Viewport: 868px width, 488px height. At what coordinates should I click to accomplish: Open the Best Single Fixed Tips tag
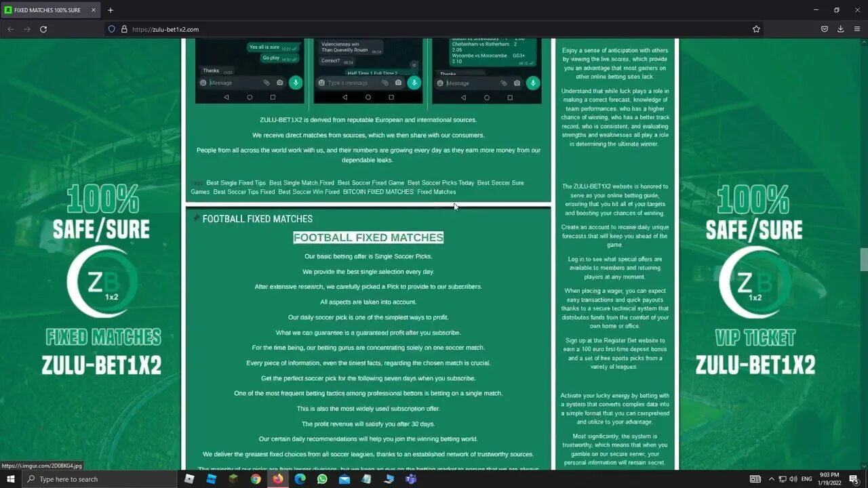[236, 183]
